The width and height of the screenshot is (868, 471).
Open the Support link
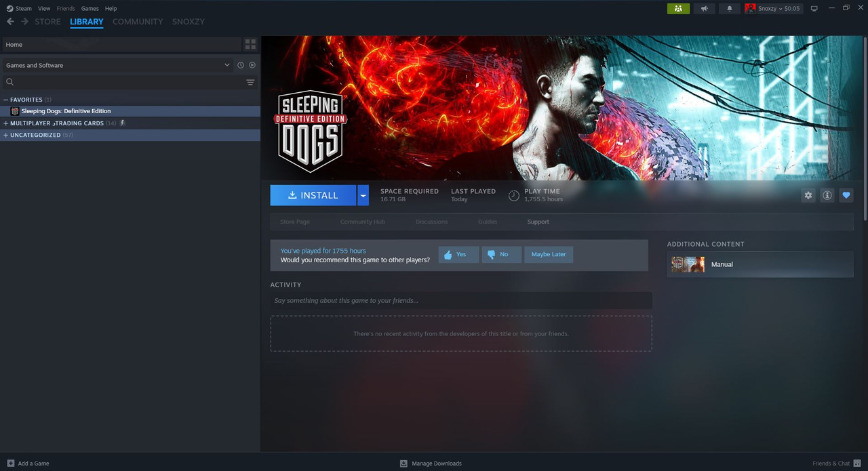point(538,222)
